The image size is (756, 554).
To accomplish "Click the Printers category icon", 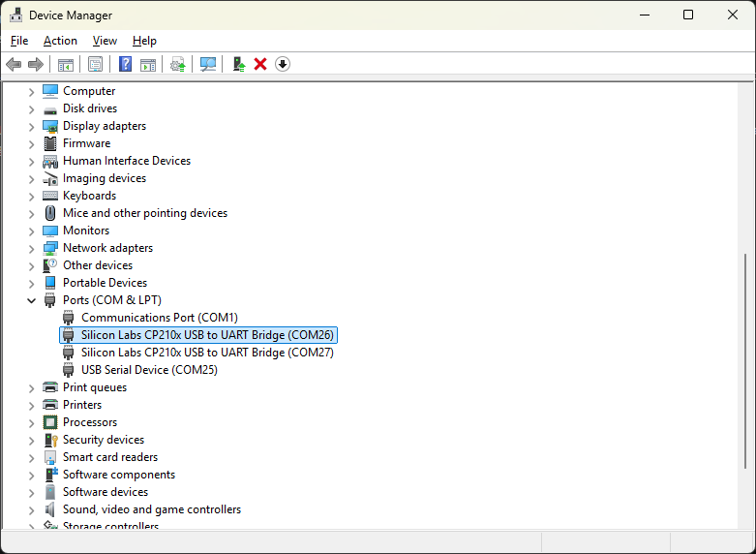I will (50, 405).
